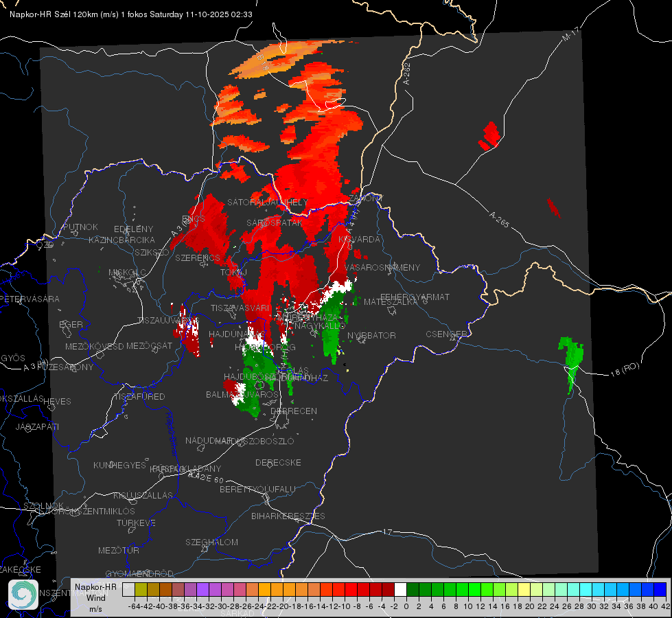The height and width of the screenshot is (618, 672).
Task: Pick the light gray first swatch in legend
Action: 128,590
